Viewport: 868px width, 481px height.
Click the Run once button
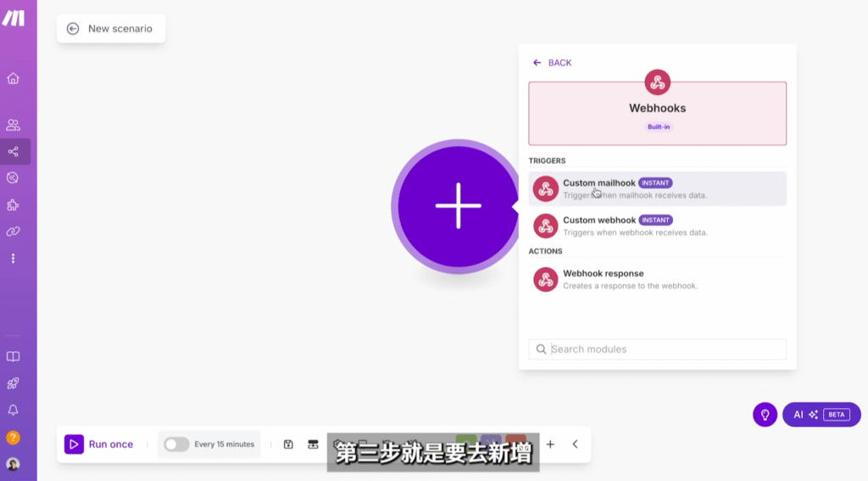100,445
